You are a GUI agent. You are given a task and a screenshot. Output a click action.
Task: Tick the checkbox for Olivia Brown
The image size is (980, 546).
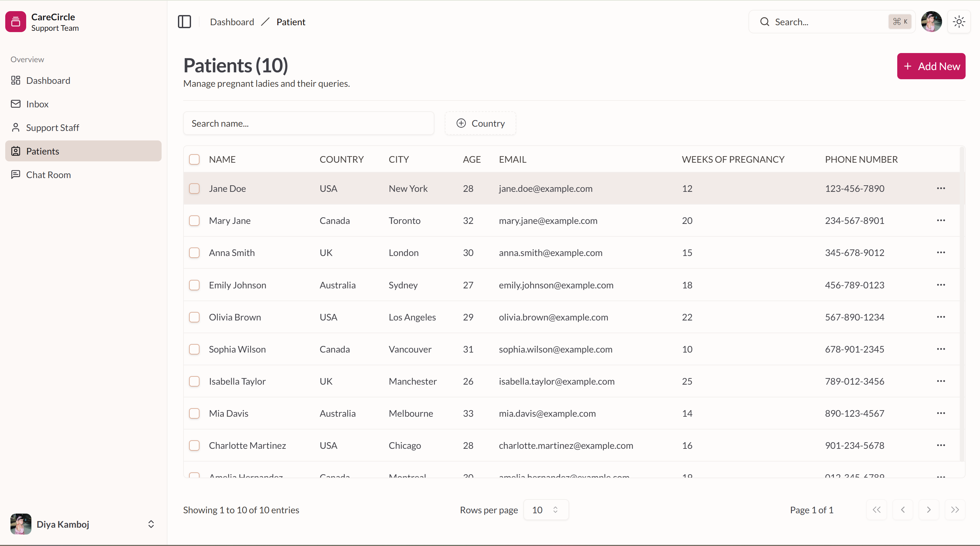194,317
